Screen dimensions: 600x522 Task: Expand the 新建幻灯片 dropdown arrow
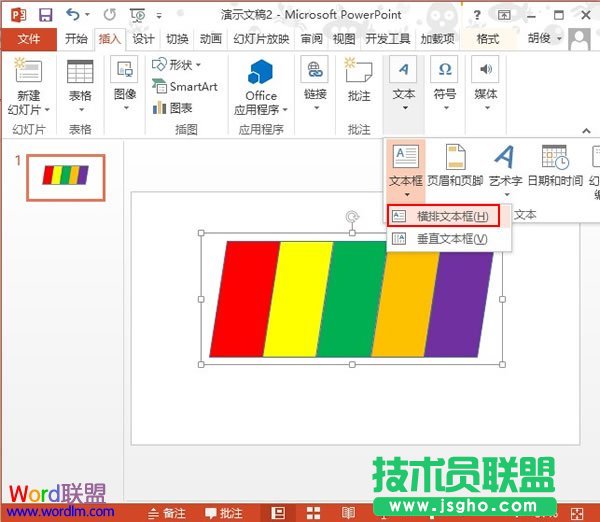point(47,110)
